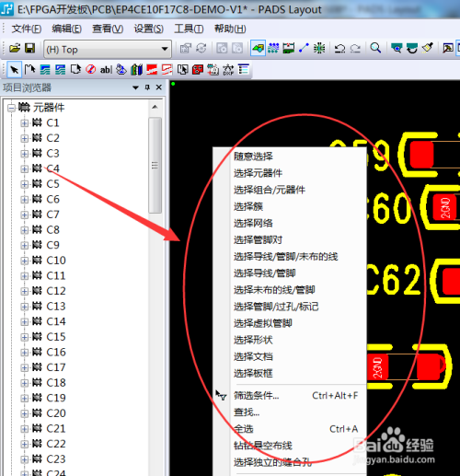The image size is (460, 476).
Task: Select the Plane Area Cut Out tool
Action: pyautogui.click(x=167, y=70)
